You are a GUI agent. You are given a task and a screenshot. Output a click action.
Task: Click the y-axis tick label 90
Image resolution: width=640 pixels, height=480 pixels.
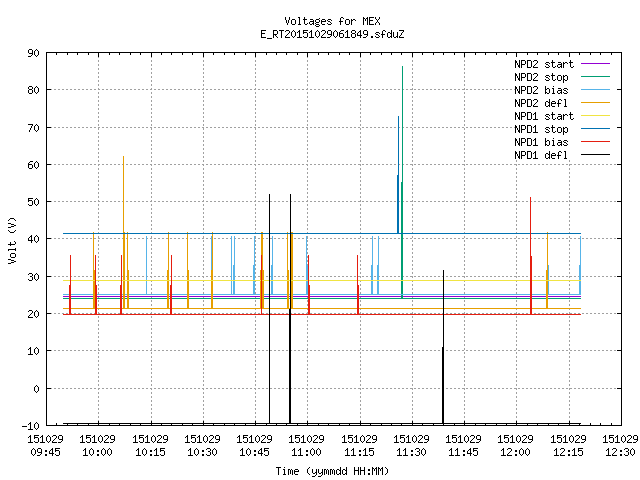(33, 53)
